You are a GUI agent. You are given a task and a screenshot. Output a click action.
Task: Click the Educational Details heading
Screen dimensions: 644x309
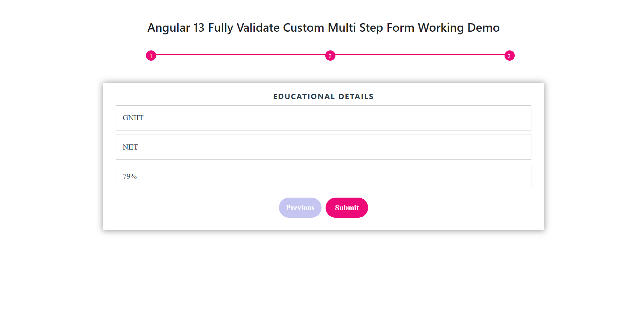pos(323,97)
